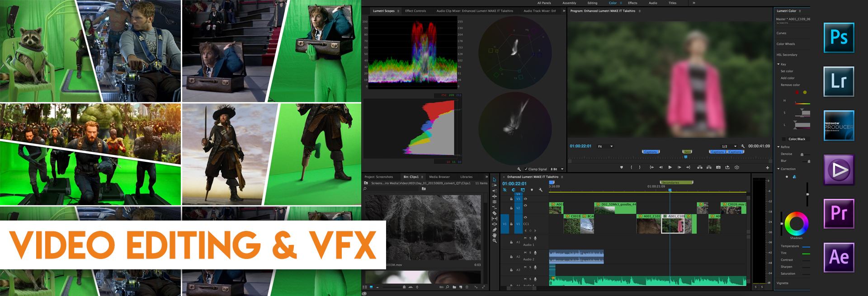Open the 1/2 playback resolution dropdown
Screen dimensions: 868x296
pos(729,146)
